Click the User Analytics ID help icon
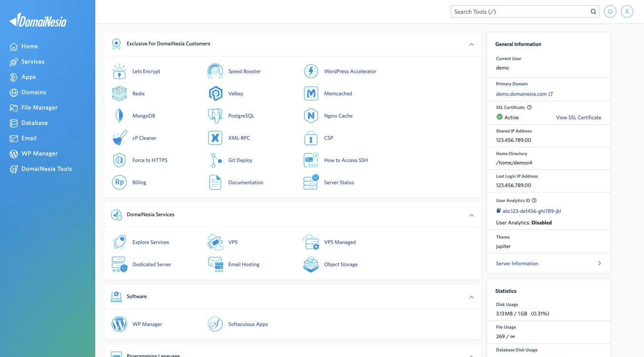 click(x=534, y=201)
